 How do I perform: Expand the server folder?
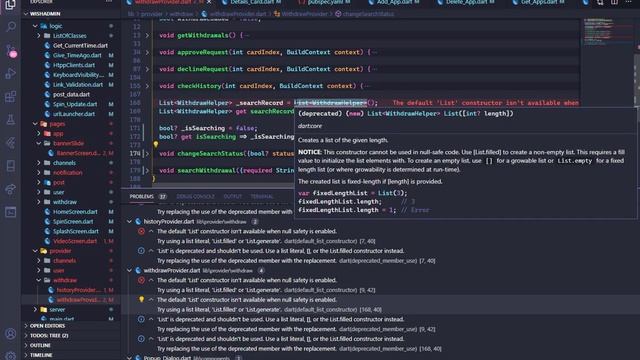(35, 310)
